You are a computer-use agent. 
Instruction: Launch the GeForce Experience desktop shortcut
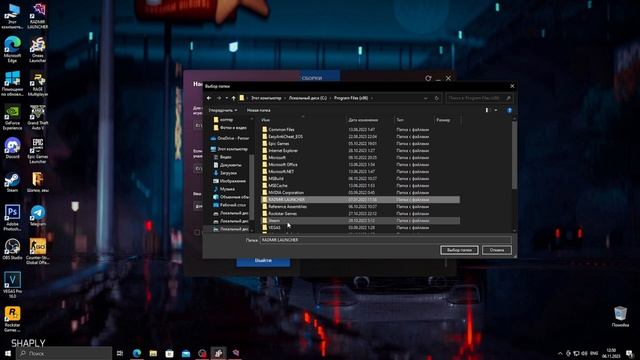pyautogui.click(x=12, y=118)
